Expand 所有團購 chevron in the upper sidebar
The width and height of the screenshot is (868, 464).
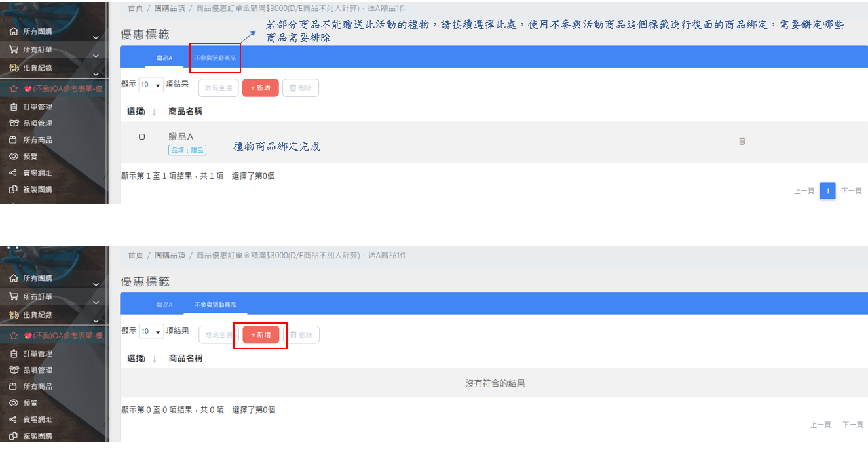pyautogui.click(x=96, y=38)
